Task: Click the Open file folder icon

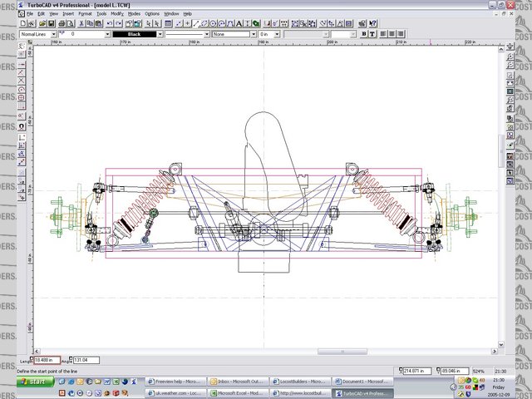Action: (x=42, y=23)
